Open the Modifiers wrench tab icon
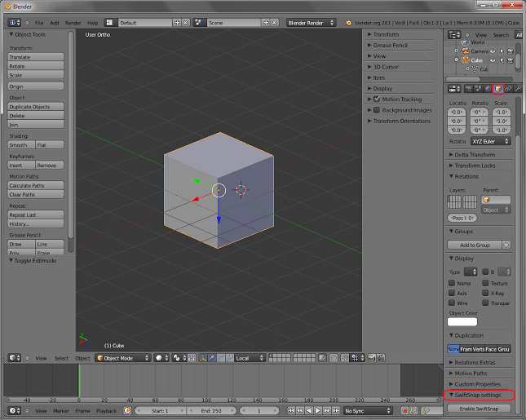This screenshot has height=420, width=526. click(517, 88)
